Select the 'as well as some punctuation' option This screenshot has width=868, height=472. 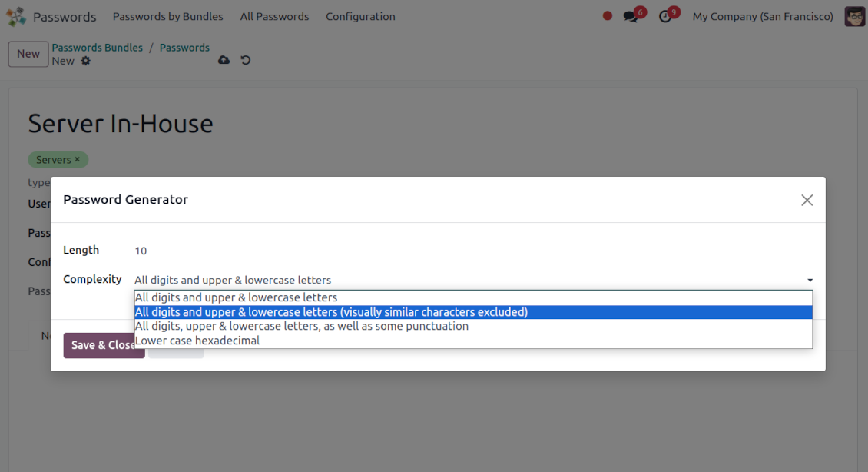click(301, 326)
